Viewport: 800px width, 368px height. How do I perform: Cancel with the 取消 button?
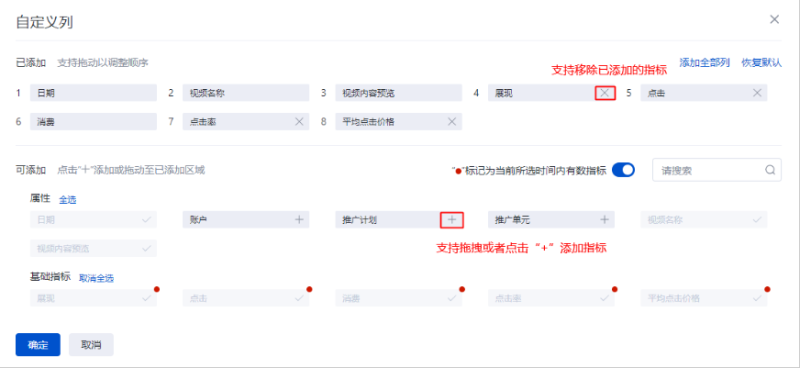point(91,345)
